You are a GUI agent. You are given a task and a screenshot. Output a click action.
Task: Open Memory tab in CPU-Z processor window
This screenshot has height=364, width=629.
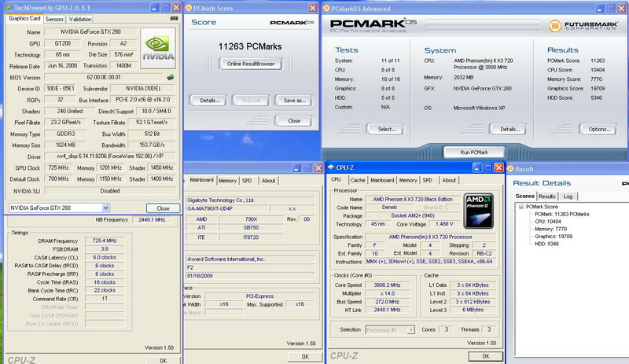408,181
